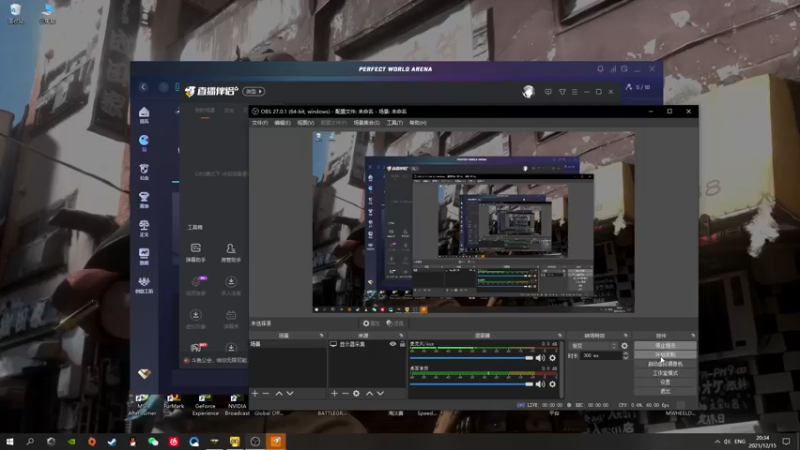Mute the 麦克风/Aux channel speaker icon
This screenshot has height=450, width=800.
tap(540, 358)
